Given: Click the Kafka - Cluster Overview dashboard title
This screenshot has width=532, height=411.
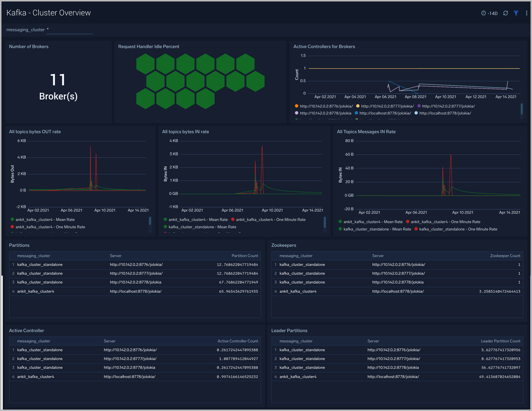Looking at the screenshot, I should [49, 12].
